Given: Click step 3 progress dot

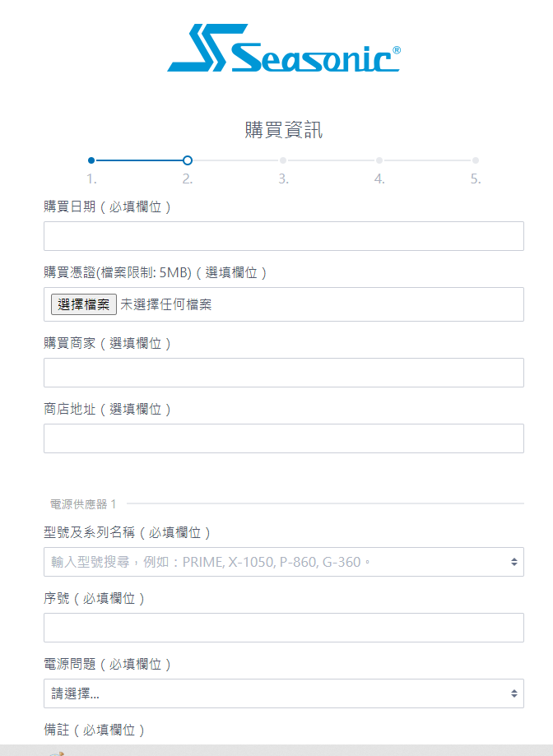Looking at the screenshot, I should [283, 160].
